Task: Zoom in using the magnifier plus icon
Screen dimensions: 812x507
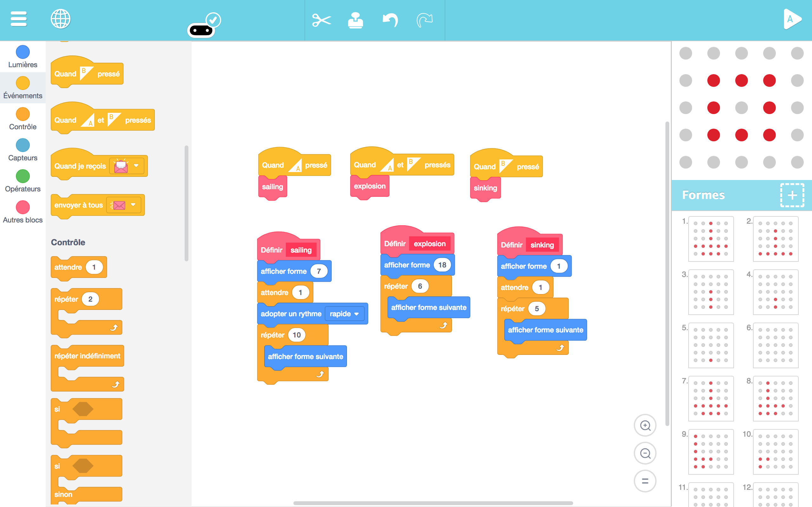Action: coord(645,425)
